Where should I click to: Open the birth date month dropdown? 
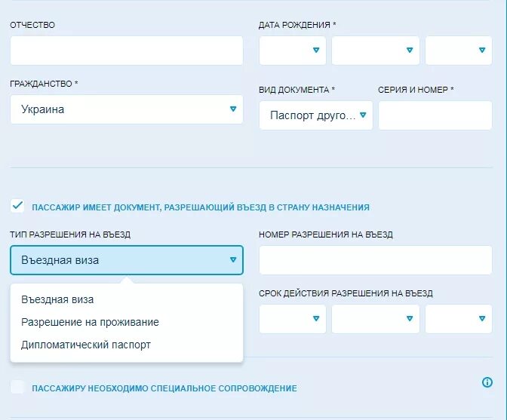pyautogui.click(x=376, y=51)
